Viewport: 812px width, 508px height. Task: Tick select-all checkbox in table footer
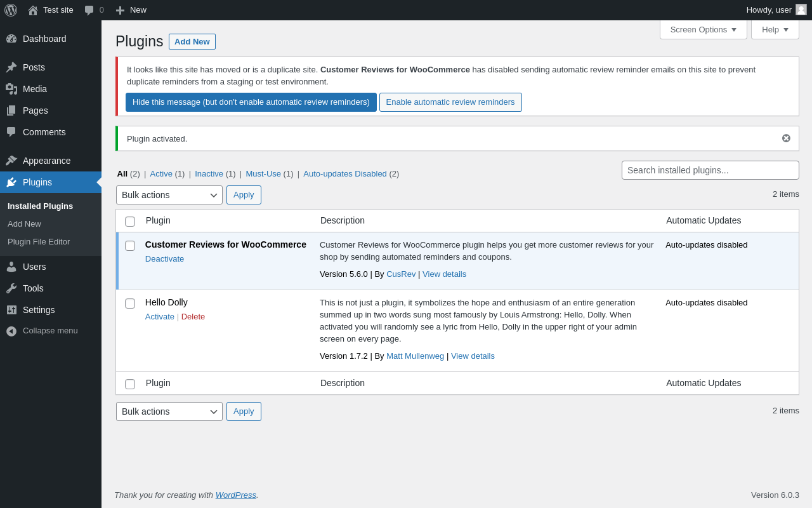(x=130, y=384)
